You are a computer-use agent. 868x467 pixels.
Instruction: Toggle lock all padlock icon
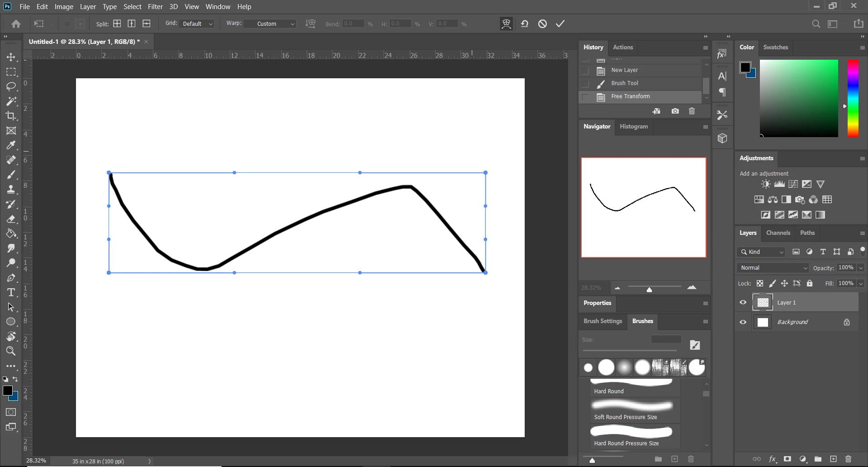[x=810, y=283]
